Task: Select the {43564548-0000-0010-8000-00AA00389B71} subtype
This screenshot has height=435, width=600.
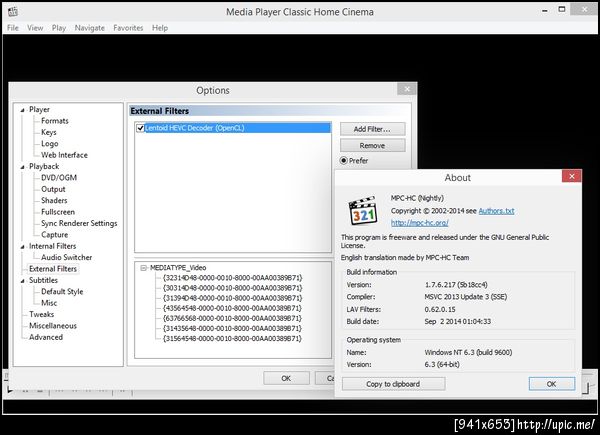Action: (x=232, y=308)
